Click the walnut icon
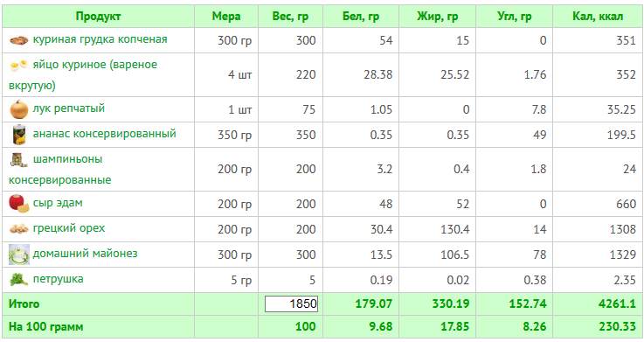The height and width of the screenshot is (342, 644). point(19,229)
